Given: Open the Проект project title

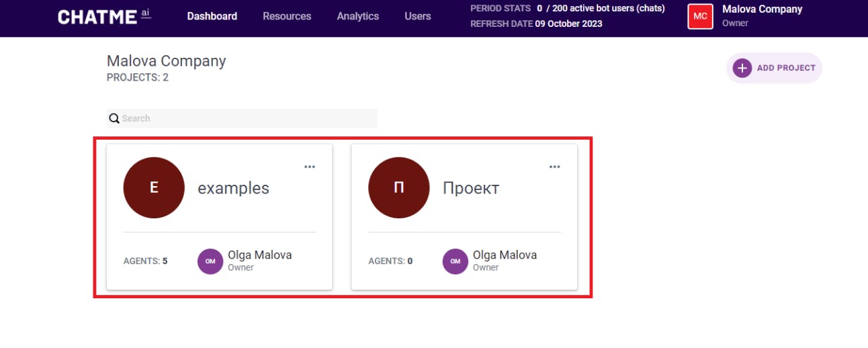Looking at the screenshot, I should pyautogui.click(x=471, y=188).
